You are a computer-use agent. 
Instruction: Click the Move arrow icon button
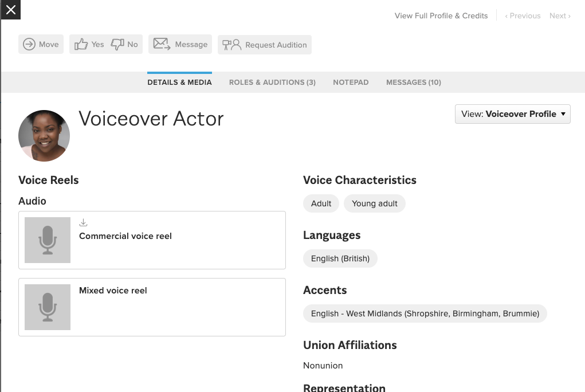(41, 45)
